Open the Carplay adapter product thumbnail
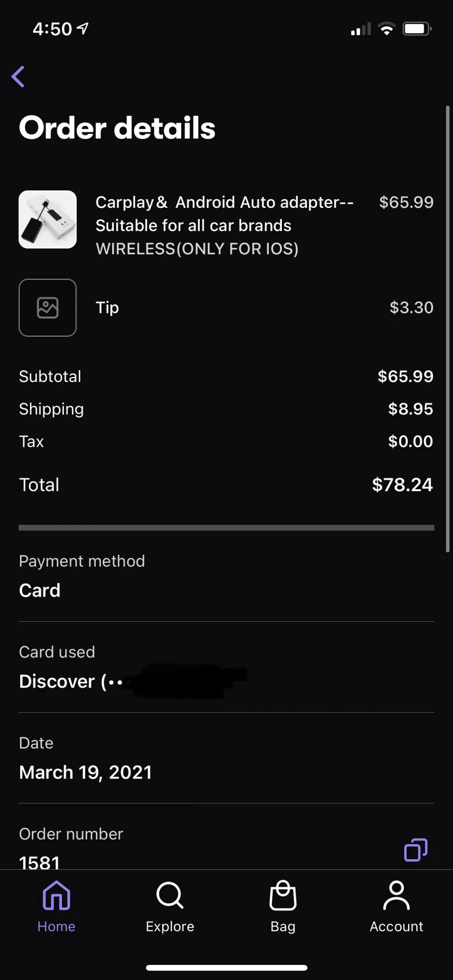 [x=48, y=219]
